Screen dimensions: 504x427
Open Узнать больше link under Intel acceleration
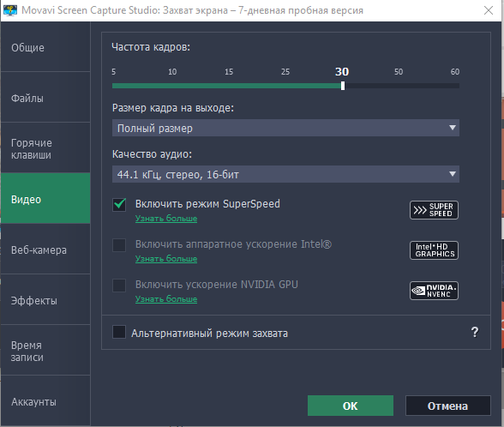[166, 259]
